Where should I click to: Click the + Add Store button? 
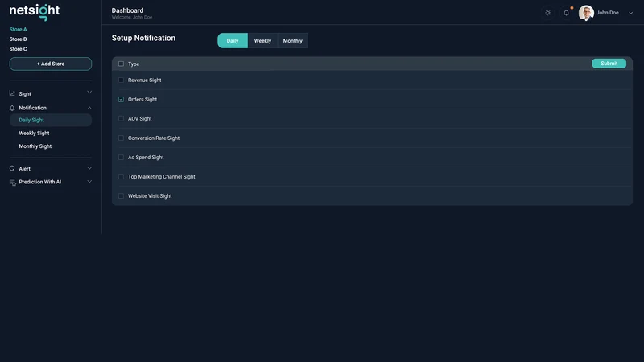[x=51, y=64]
